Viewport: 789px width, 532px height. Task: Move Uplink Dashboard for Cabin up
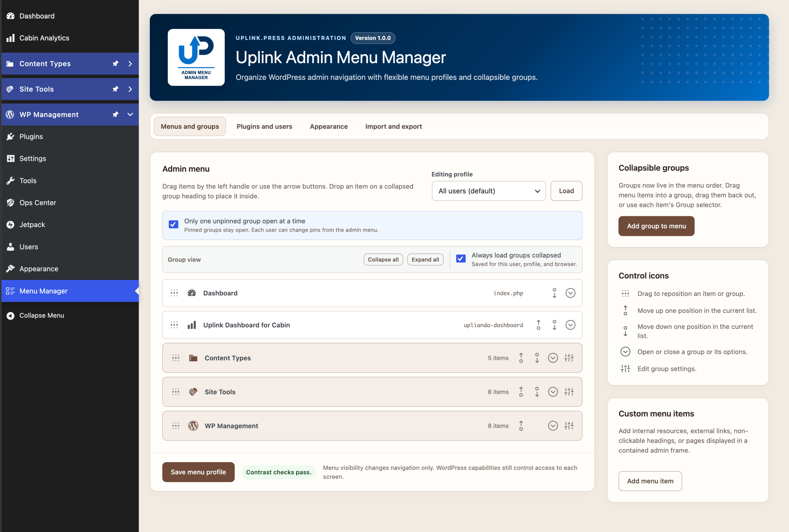point(538,325)
